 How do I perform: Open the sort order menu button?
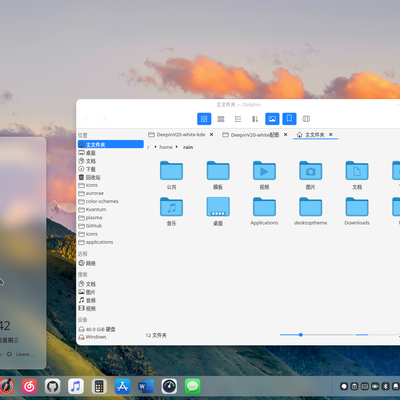[255, 119]
